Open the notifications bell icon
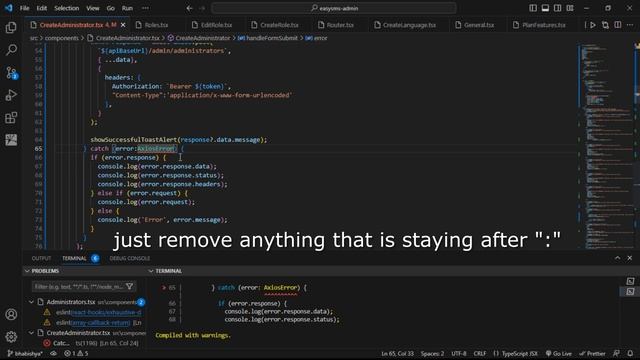 click(x=630, y=353)
